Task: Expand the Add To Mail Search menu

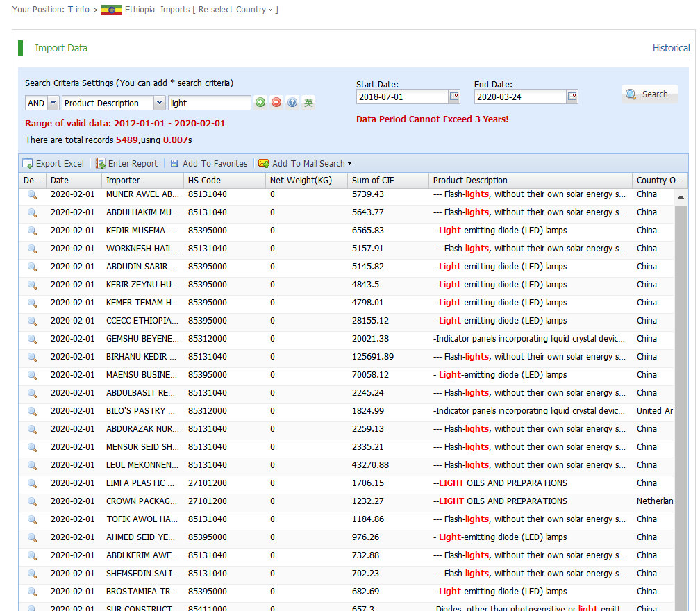Action: click(306, 164)
